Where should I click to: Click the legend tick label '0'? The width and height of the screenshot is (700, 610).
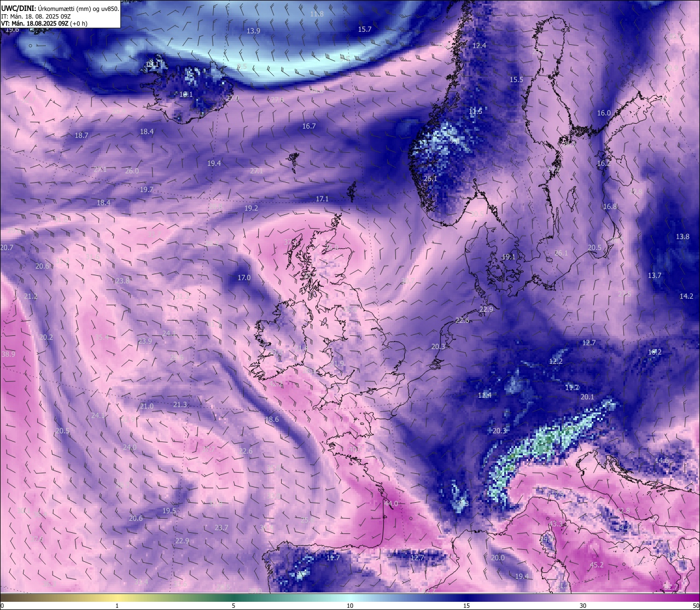(2, 606)
